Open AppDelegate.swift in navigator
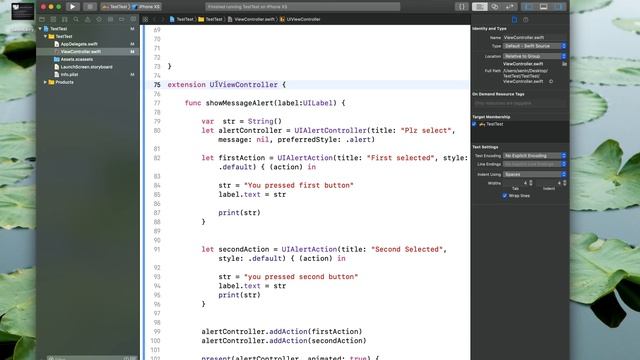 click(79, 44)
